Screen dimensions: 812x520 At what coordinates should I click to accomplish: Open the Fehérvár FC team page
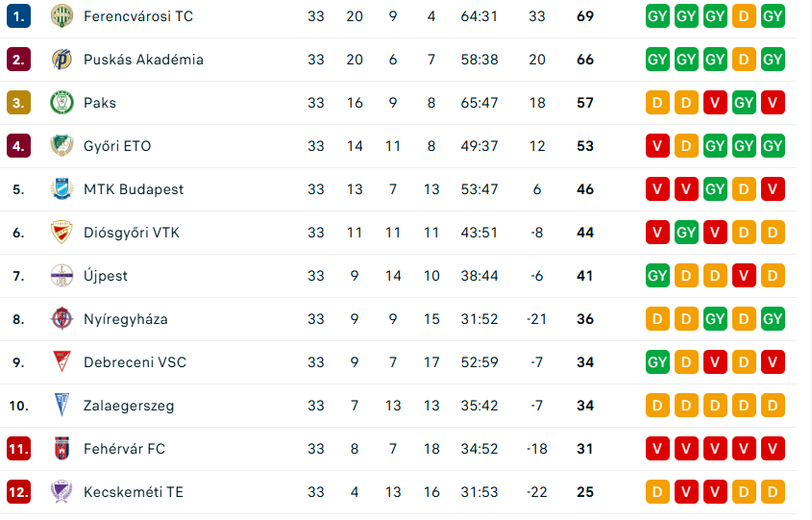point(124,449)
